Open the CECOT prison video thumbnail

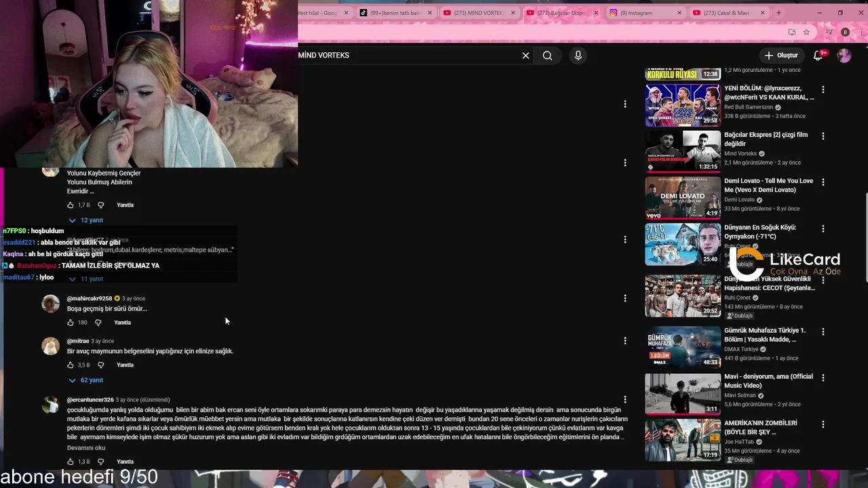[683, 296]
